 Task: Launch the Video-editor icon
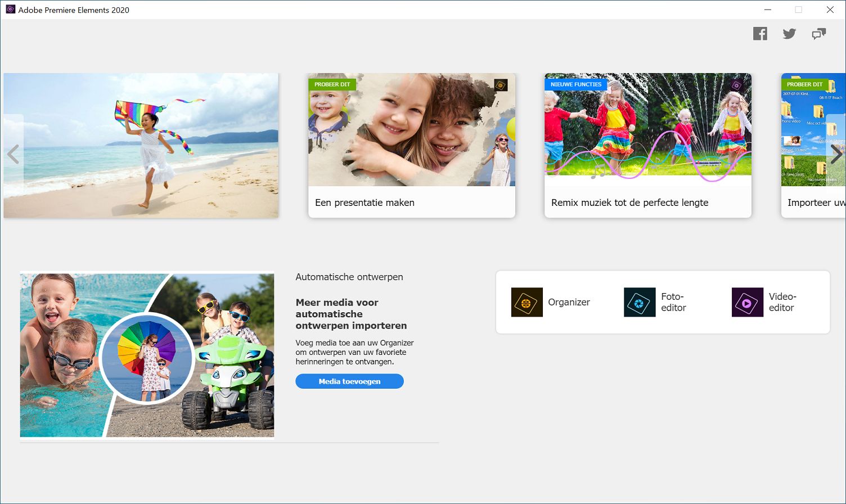(x=747, y=302)
